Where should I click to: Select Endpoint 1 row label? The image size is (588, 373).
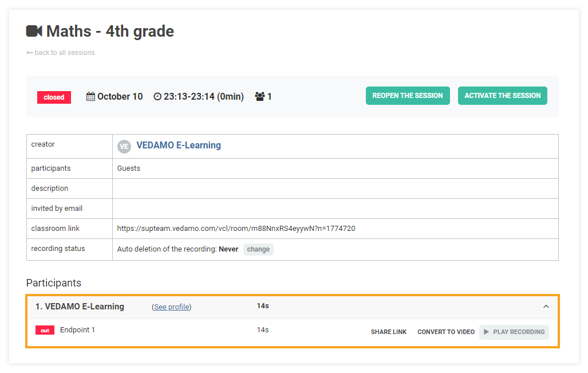(x=77, y=330)
